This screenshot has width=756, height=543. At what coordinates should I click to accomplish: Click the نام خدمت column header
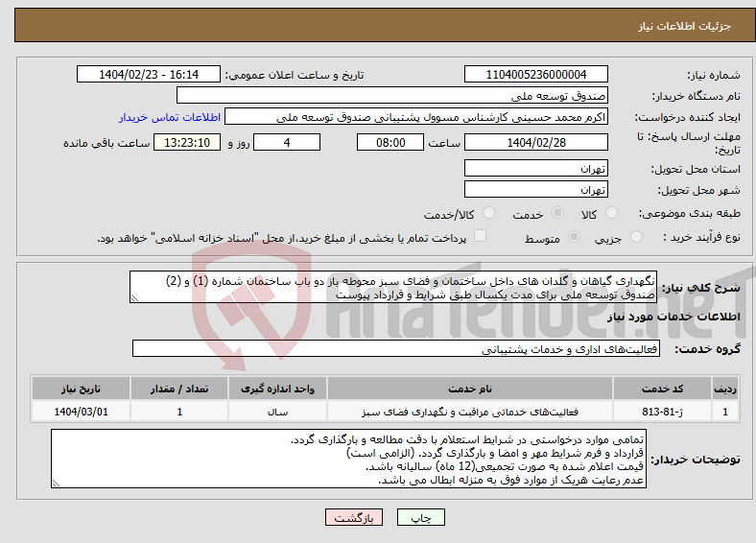point(469,389)
